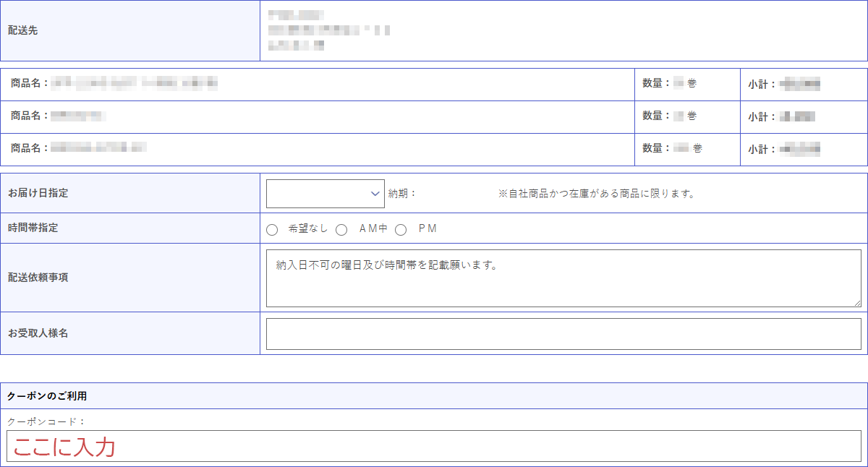Click into the 配送依頼事項 text area
Image resolution: width=868 pixels, height=467 pixels.
click(563, 278)
